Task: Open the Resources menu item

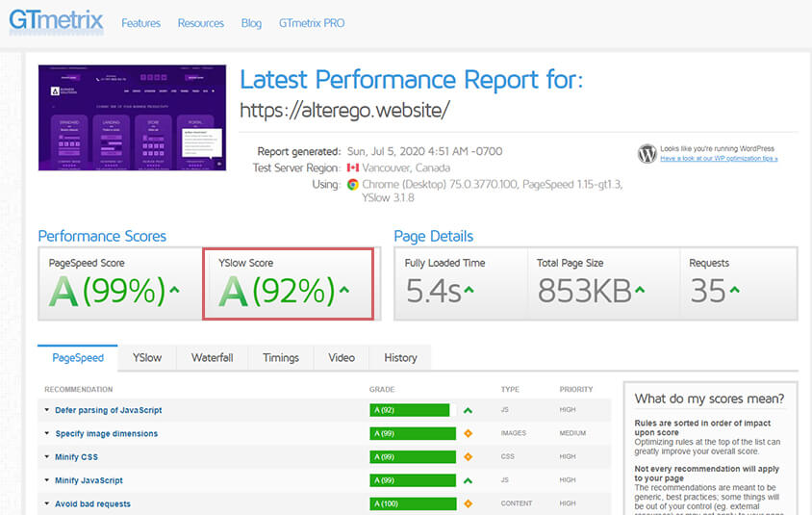Action: [x=200, y=23]
